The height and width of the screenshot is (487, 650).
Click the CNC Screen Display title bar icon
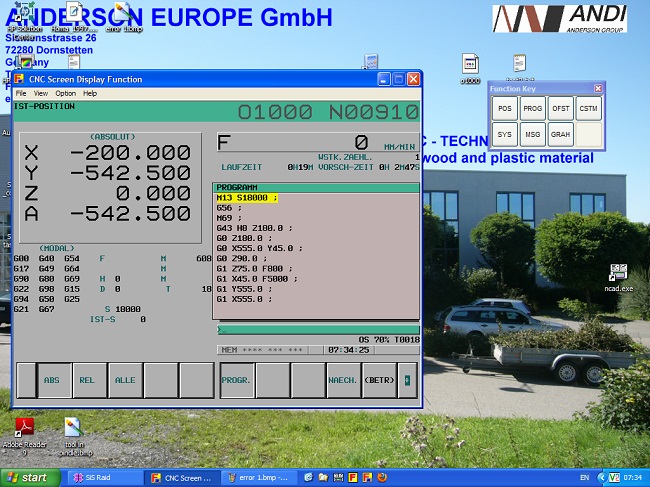19,79
